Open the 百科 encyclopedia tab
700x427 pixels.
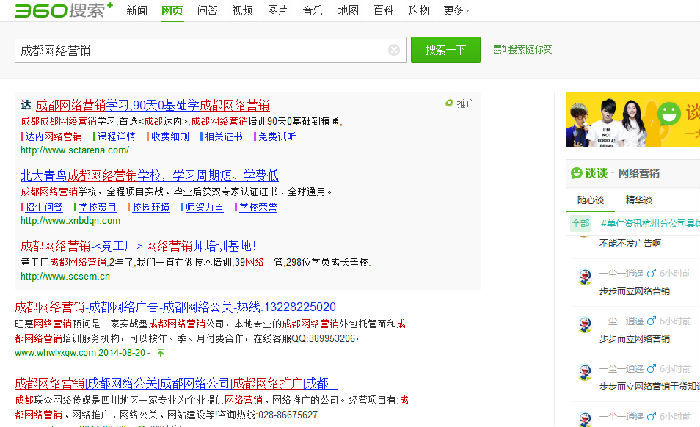coord(383,10)
